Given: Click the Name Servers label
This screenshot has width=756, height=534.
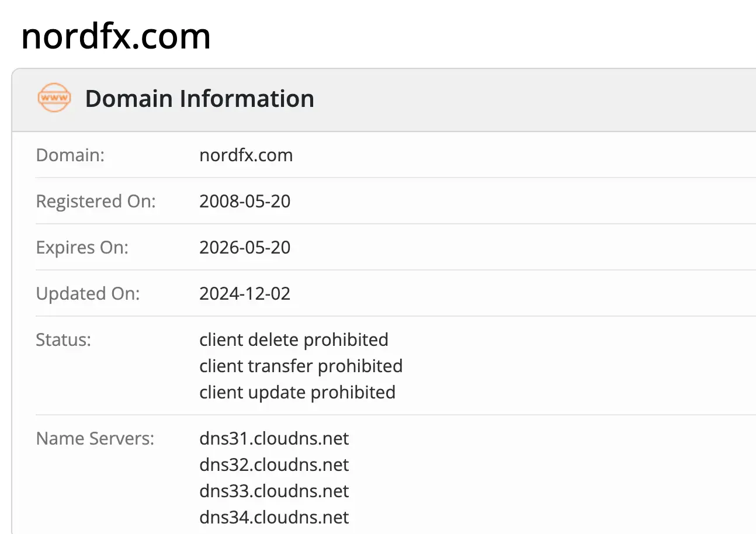Looking at the screenshot, I should point(95,439).
